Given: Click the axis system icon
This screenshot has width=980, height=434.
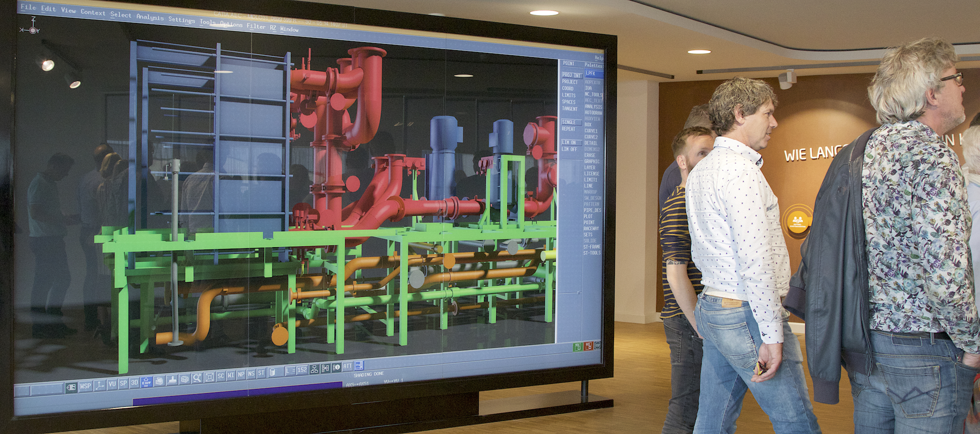Looking at the screenshot, I should point(100,385).
